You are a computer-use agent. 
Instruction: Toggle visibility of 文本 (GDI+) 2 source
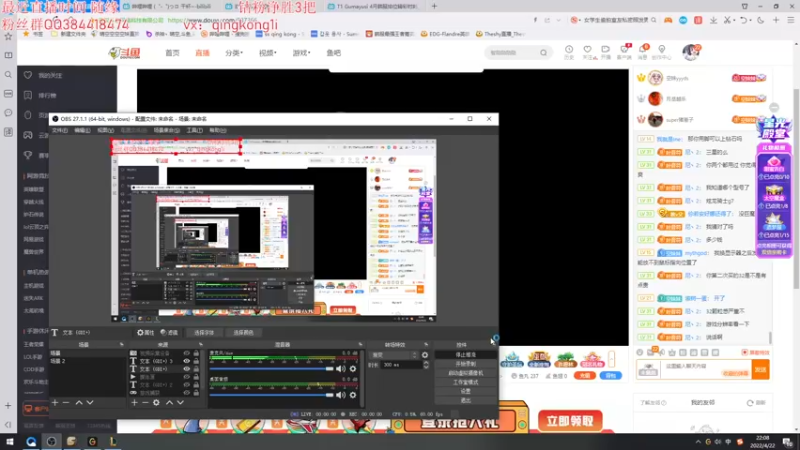tap(187, 384)
